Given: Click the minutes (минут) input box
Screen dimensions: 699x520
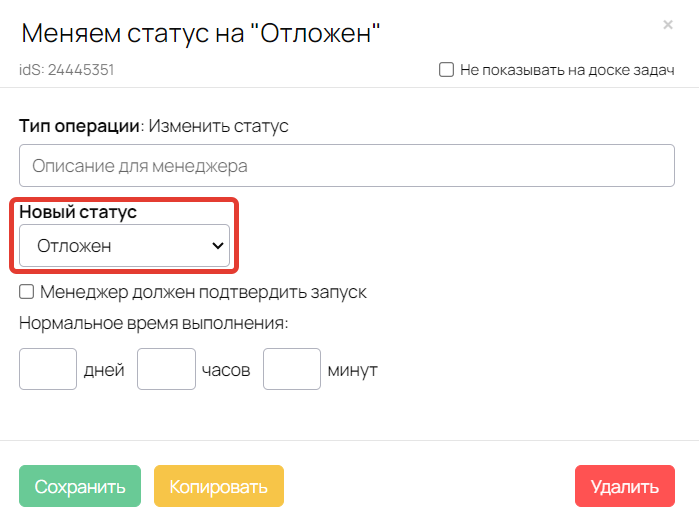Looking at the screenshot, I should pos(292,369).
